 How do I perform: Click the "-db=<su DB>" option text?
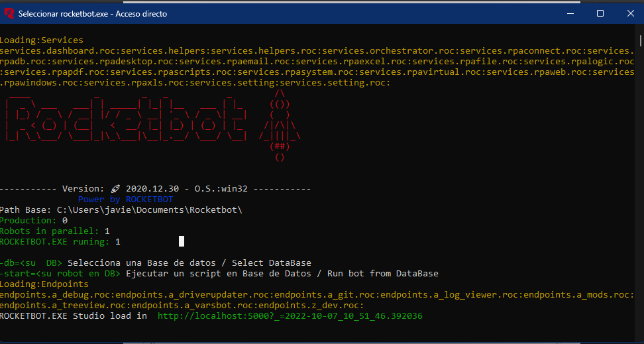coord(31,262)
